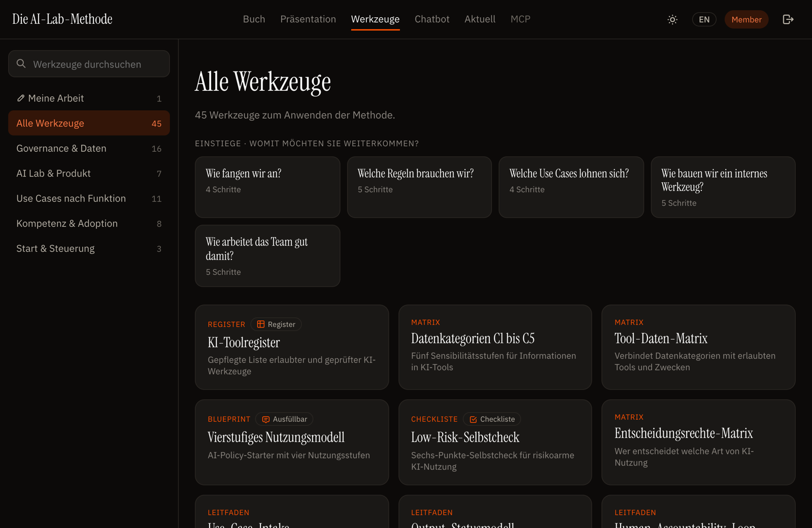Filter by AI Lab & Produkt
Screen dimensions: 812x528
[89, 173]
